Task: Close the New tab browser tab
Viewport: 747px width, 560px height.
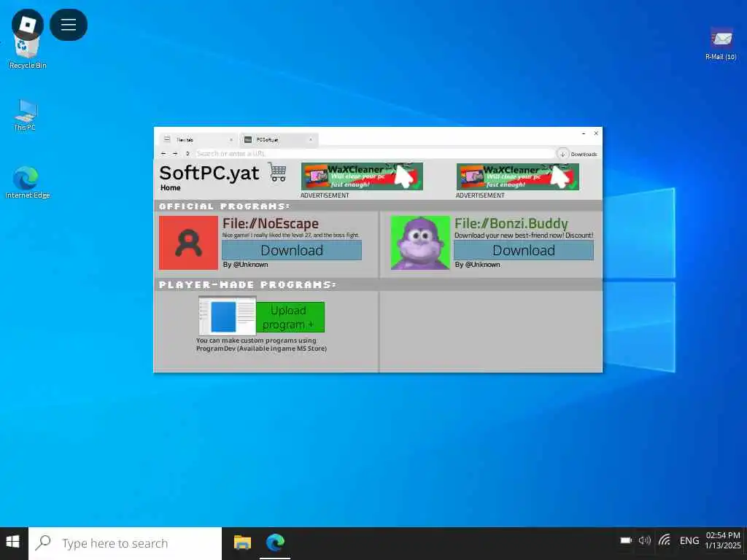Action: [231, 139]
